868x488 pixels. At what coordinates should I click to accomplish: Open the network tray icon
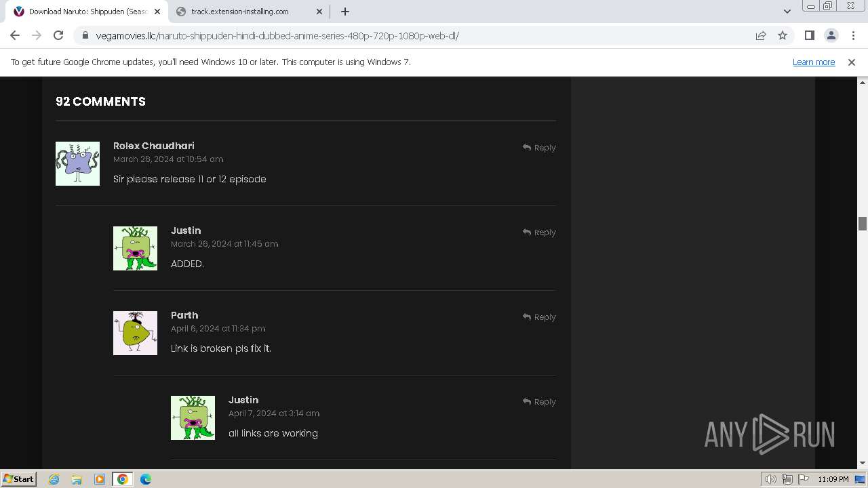(787, 479)
